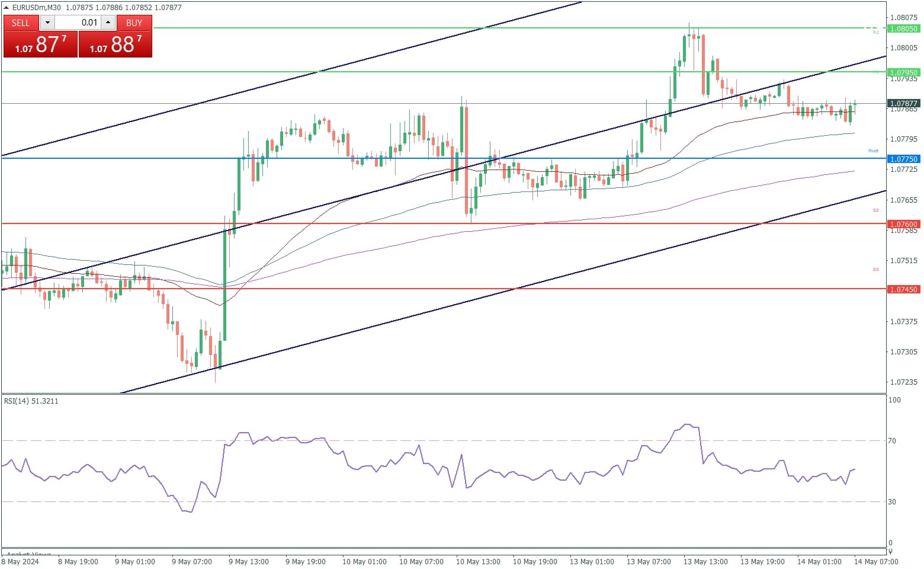924x569 pixels.
Task: Click the S3 support label
Action: click(875, 270)
